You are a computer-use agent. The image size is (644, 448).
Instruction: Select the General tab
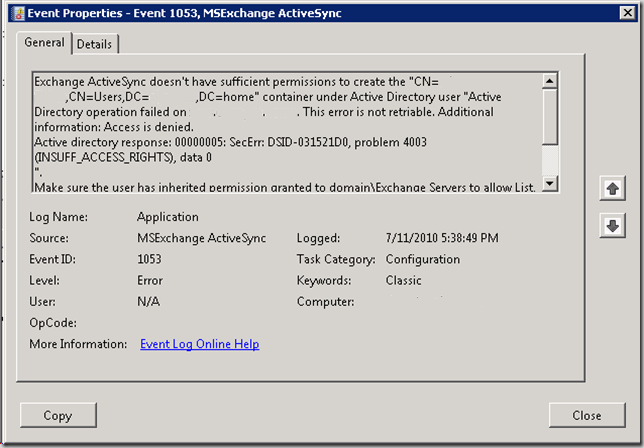[x=44, y=43]
